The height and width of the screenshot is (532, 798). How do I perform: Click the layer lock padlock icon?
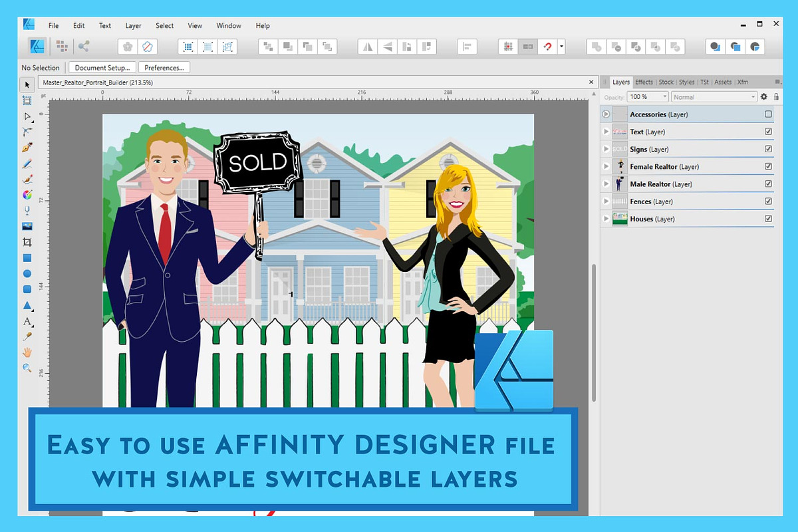(x=775, y=97)
